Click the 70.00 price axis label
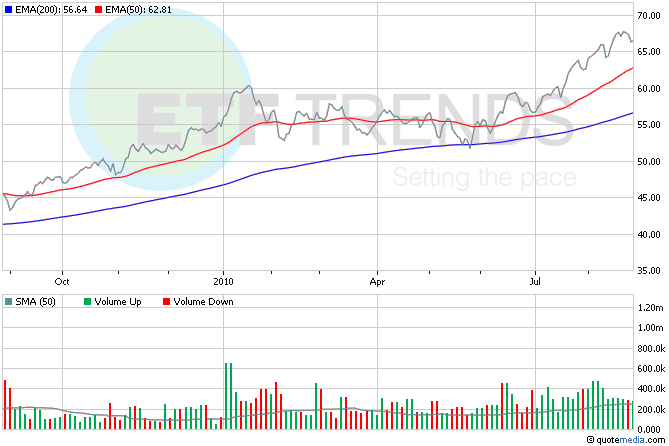Image resolution: width=669 pixels, height=446 pixels. coord(649,16)
